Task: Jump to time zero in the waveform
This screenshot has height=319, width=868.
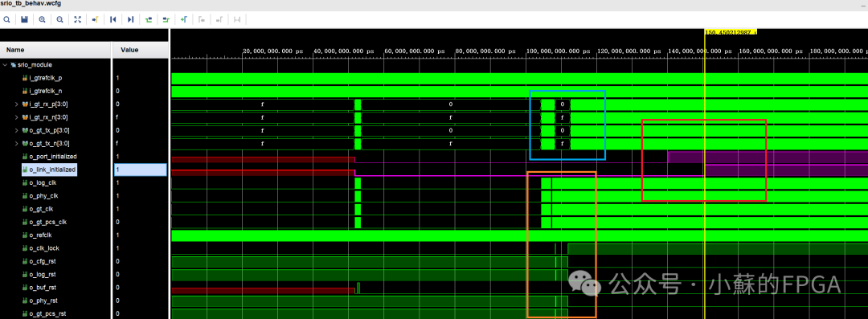Action: click(x=113, y=19)
